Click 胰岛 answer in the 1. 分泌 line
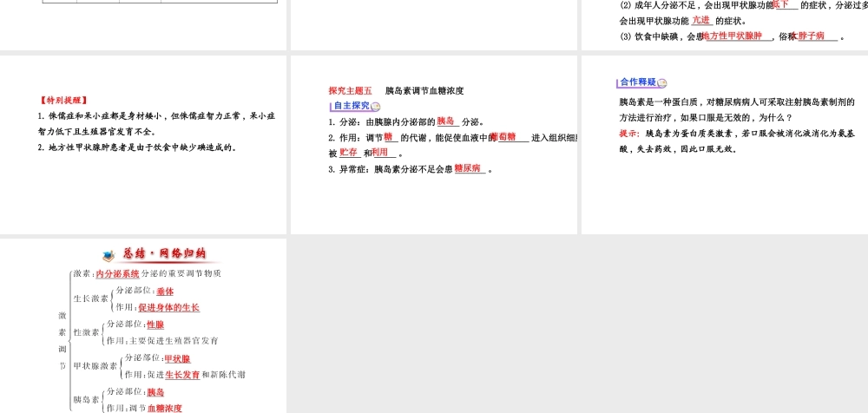 click(445, 121)
